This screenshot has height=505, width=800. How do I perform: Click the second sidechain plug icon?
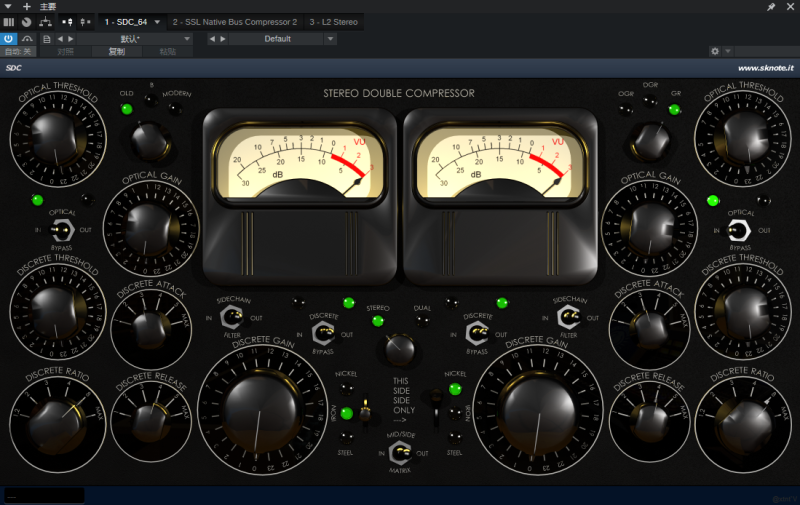[85, 22]
